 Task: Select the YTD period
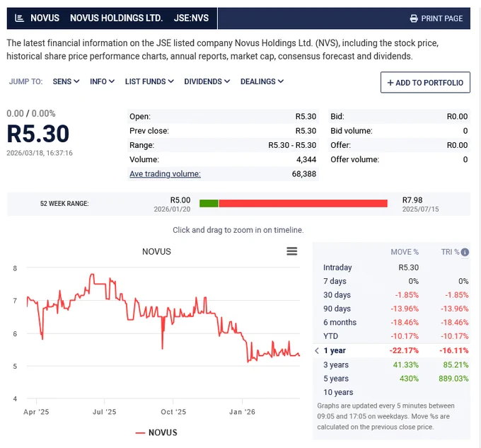pos(391,336)
